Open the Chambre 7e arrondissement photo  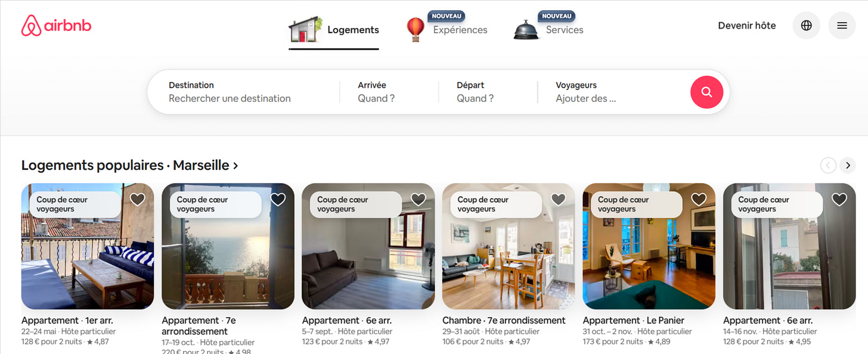(x=509, y=246)
